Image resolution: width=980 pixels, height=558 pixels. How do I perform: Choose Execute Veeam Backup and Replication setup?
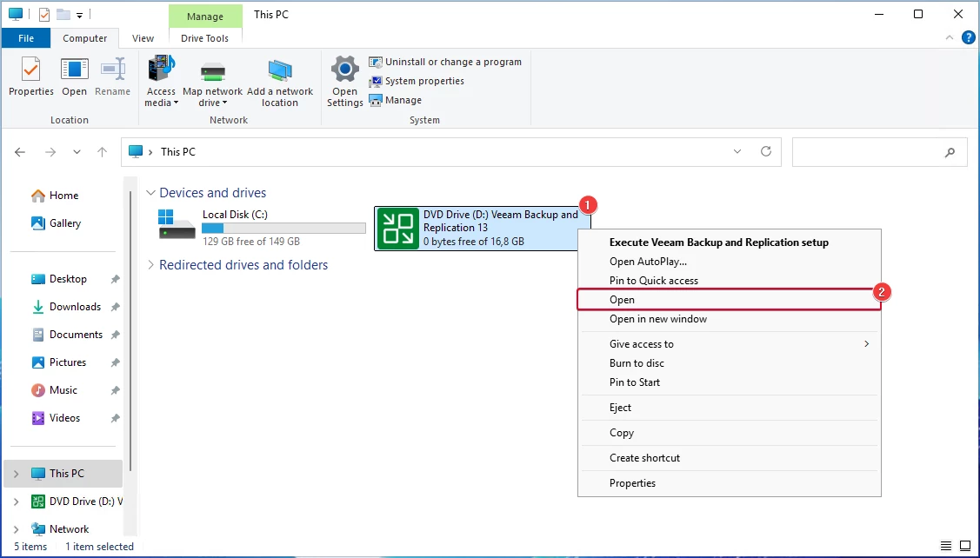pos(719,242)
